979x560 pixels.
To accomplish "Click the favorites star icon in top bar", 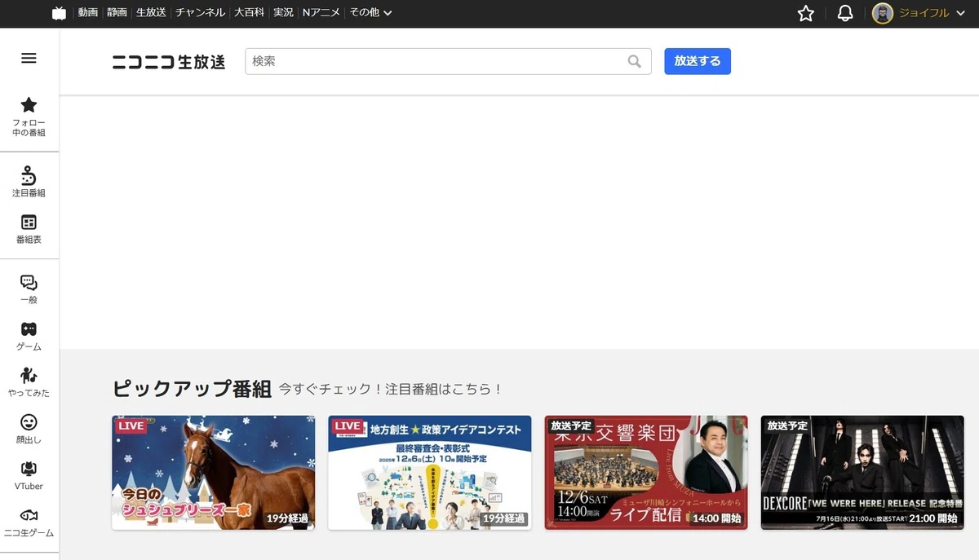I will (806, 13).
